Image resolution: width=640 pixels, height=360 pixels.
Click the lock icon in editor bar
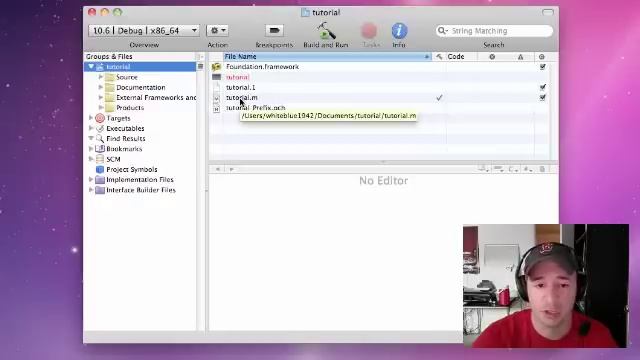(x=542, y=169)
